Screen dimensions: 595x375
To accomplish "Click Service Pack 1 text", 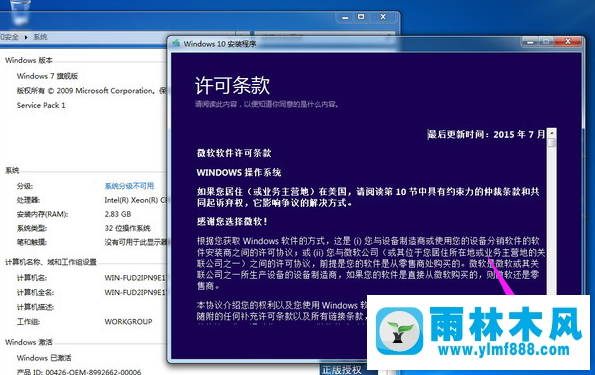I will (41, 105).
